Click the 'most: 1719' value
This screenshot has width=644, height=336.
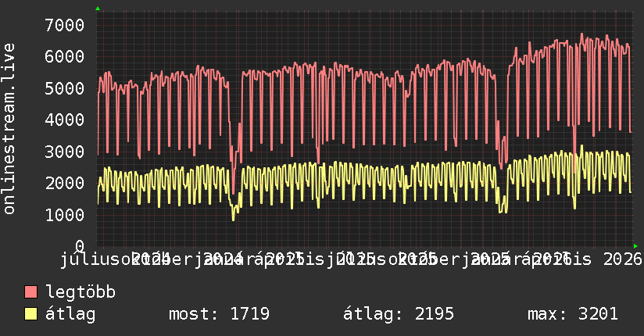pyautogui.click(x=219, y=314)
